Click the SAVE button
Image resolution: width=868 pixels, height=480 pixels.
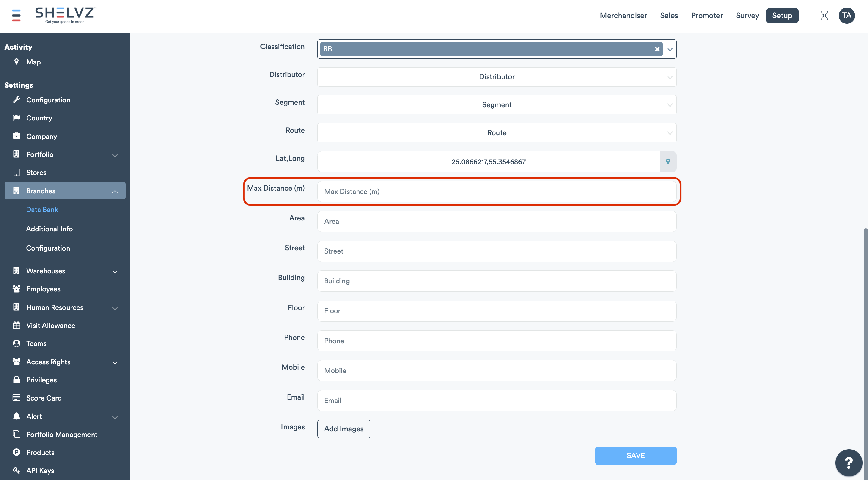[635, 455]
